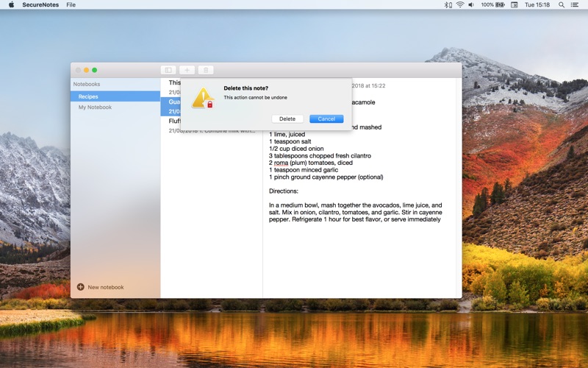Select the Fluf note in list

[212, 125]
